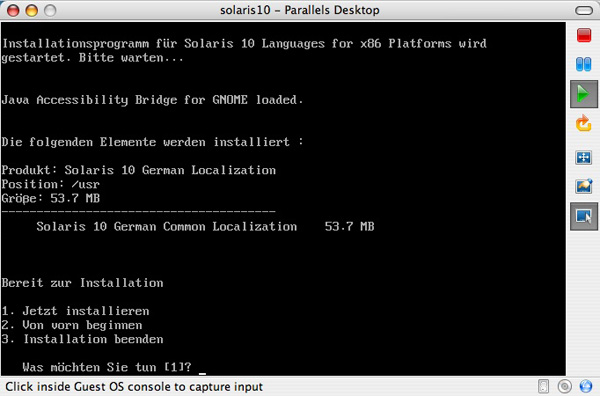Screen dimensions: 600x396
Task: Click the "3. Installation beenden" line
Action: [82, 339]
